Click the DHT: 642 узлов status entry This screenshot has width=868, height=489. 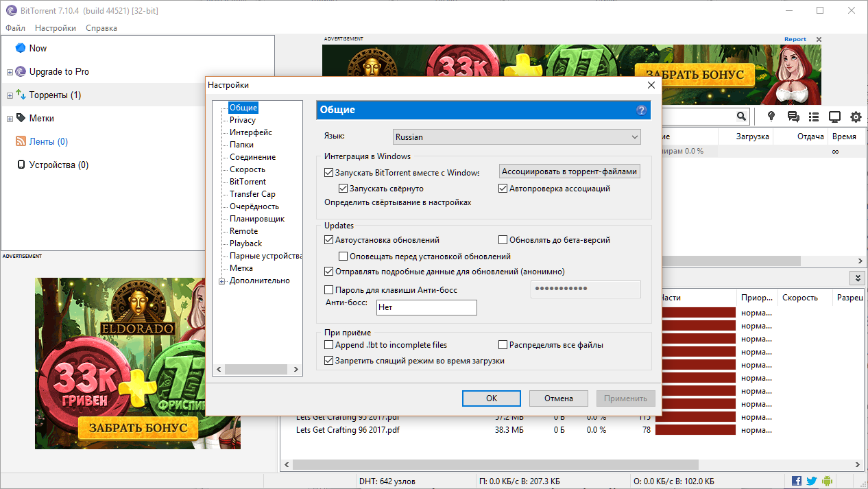coord(387,481)
